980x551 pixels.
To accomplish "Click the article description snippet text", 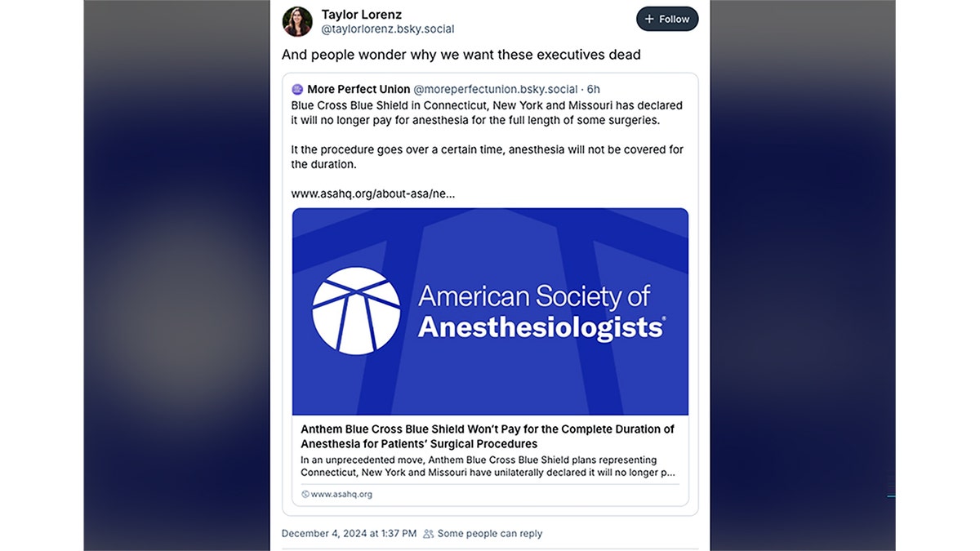I will pos(488,466).
